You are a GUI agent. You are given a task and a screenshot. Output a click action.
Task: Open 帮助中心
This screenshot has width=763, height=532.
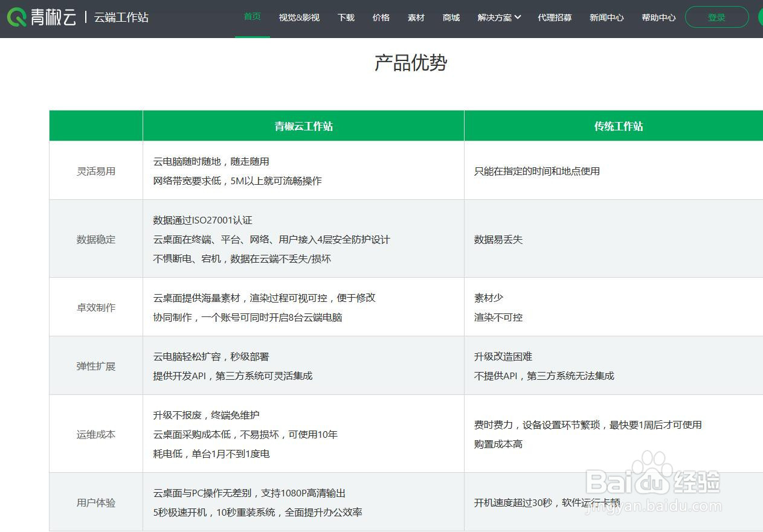[658, 18]
